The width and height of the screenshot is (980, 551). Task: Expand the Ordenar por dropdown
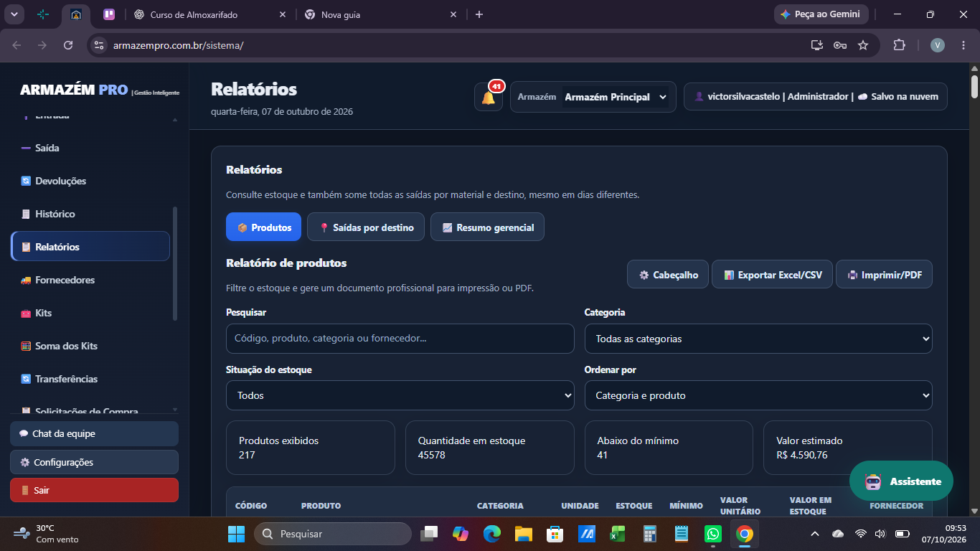pyautogui.click(x=758, y=395)
